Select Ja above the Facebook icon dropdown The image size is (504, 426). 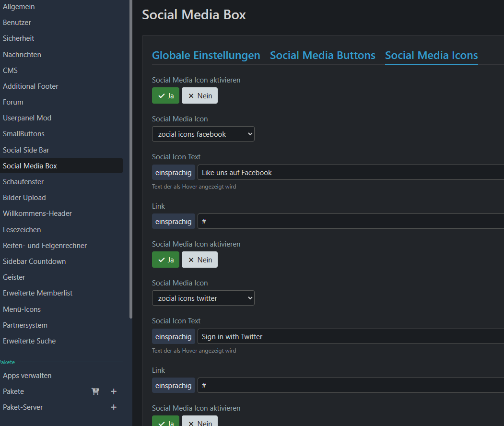(165, 95)
